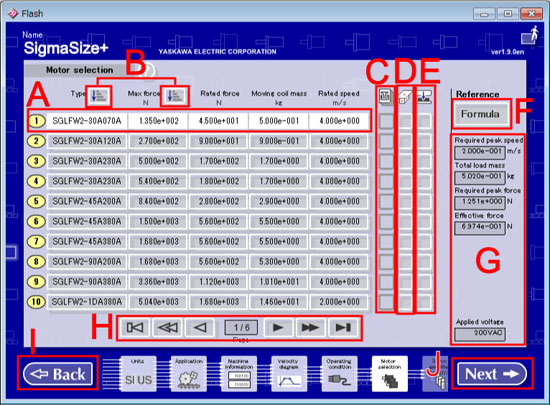Click yellow badge 6 for the 1.500e+003 motor
Image resolution: width=550 pixels, height=405 pixels.
coord(36,221)
